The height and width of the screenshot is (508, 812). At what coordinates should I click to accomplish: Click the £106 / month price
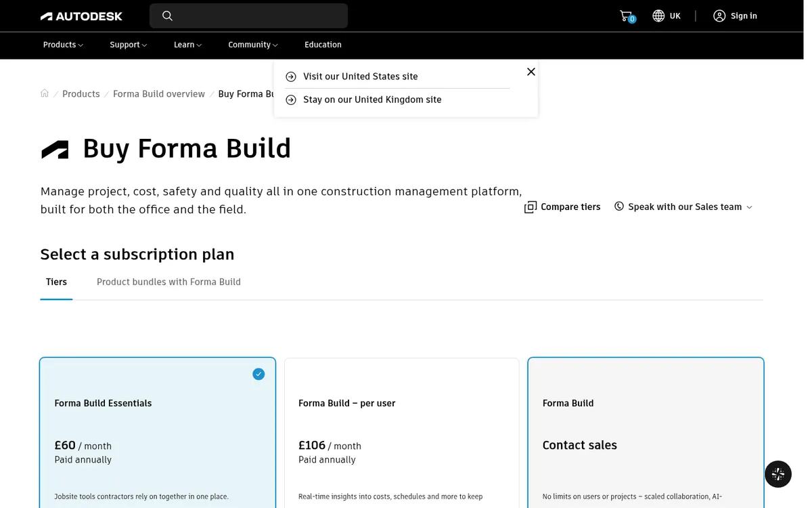tap(330, 445)
